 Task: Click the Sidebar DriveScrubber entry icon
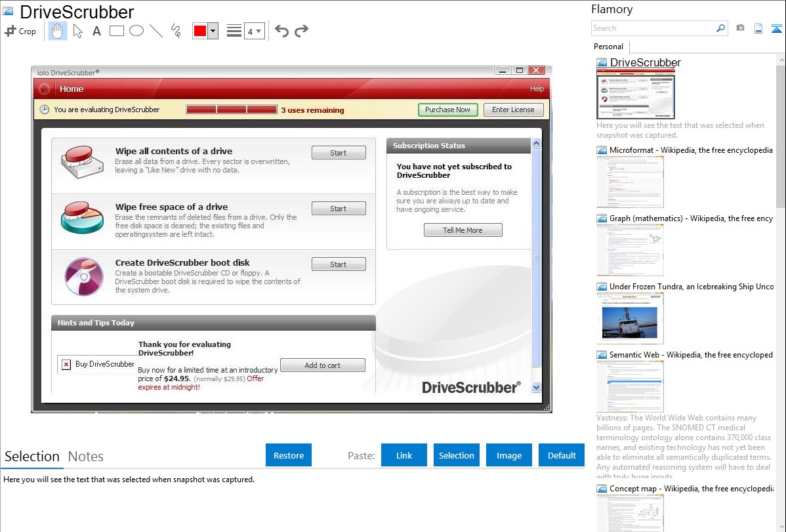point(602,63)
